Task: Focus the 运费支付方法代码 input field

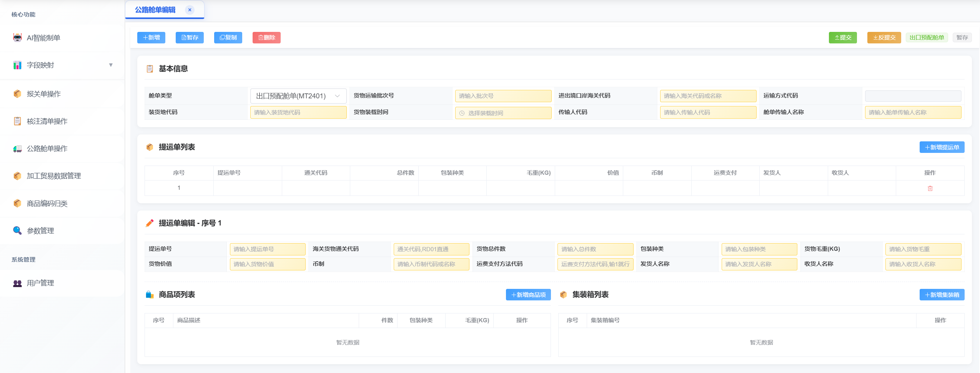Action: 596,264
